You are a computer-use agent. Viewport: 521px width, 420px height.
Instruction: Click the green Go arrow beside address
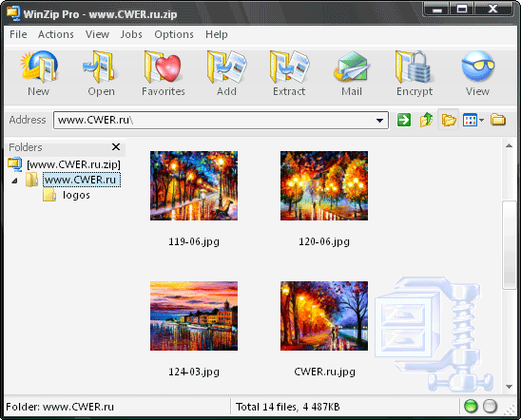tap(404, 120)
